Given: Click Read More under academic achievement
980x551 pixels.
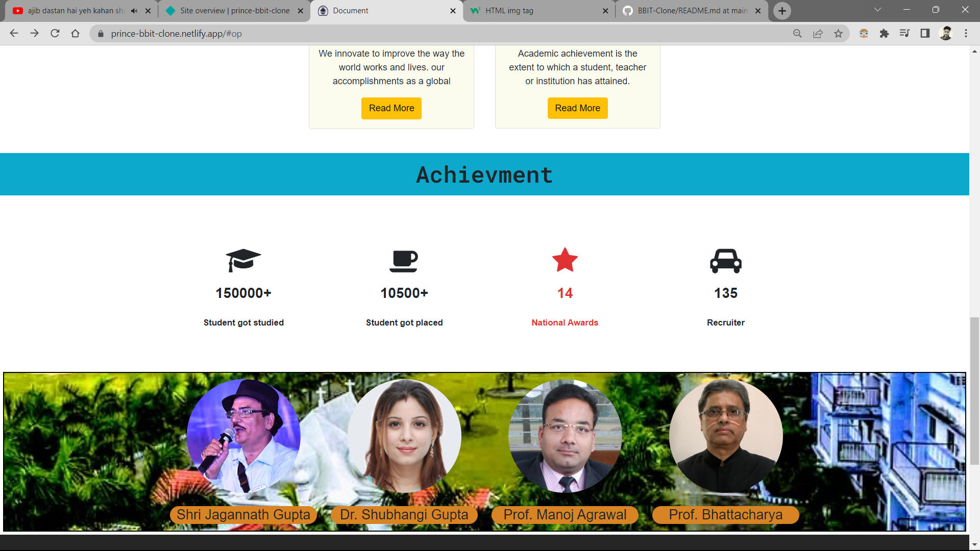Looking at the screenshot, I should (x=577, y=108).
